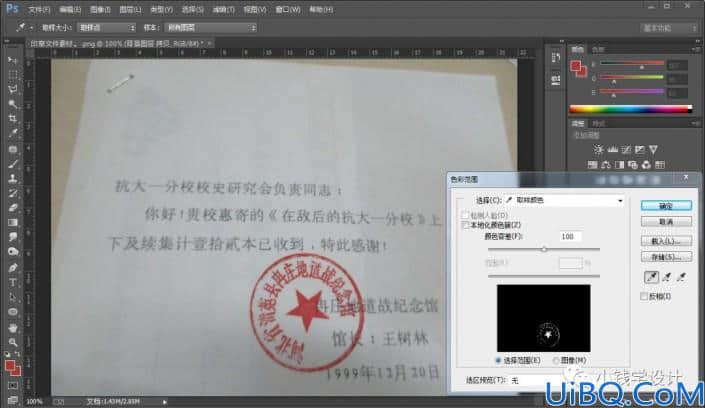Select the Crop tool
Screen dimensions: 705x408
click(13, 119)
